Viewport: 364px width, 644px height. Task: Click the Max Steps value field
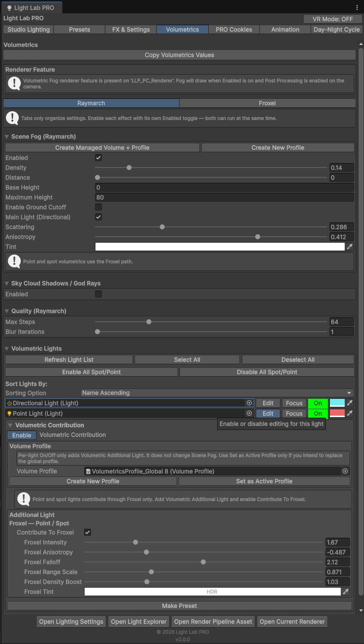[x=342, y=322]
